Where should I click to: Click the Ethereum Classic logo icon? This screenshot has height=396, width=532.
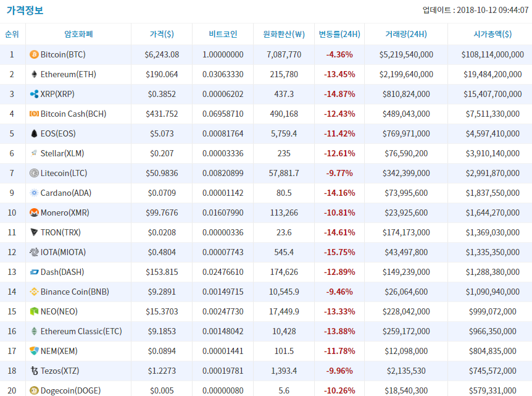click(x=34, y=331)
